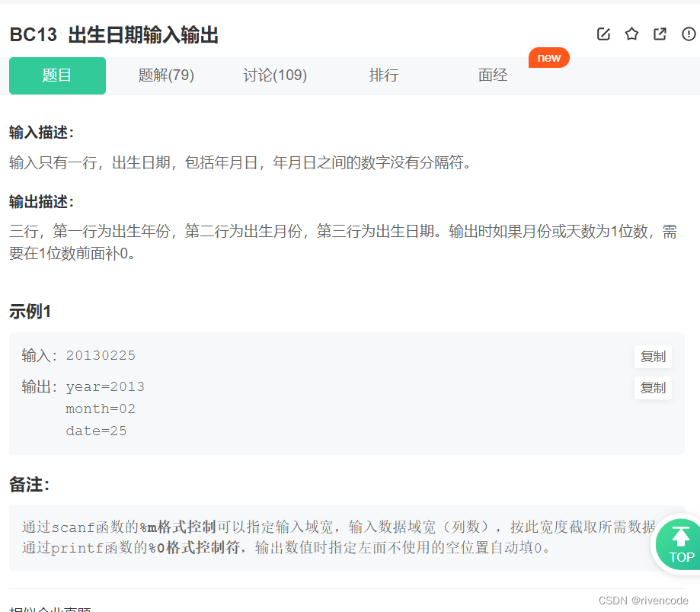Click the bold %m格式控制 text

click(x=178, y=527)
